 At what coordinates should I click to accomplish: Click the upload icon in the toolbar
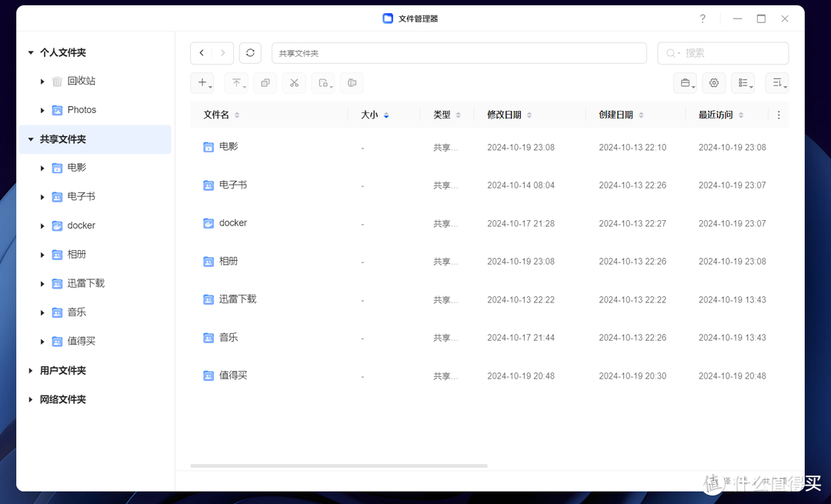coord(235,82)
